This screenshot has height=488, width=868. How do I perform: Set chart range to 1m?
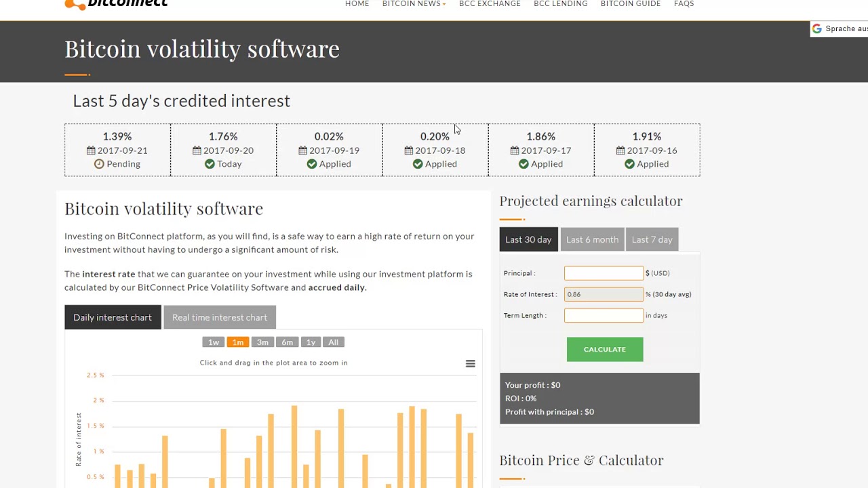coord(237,342)
